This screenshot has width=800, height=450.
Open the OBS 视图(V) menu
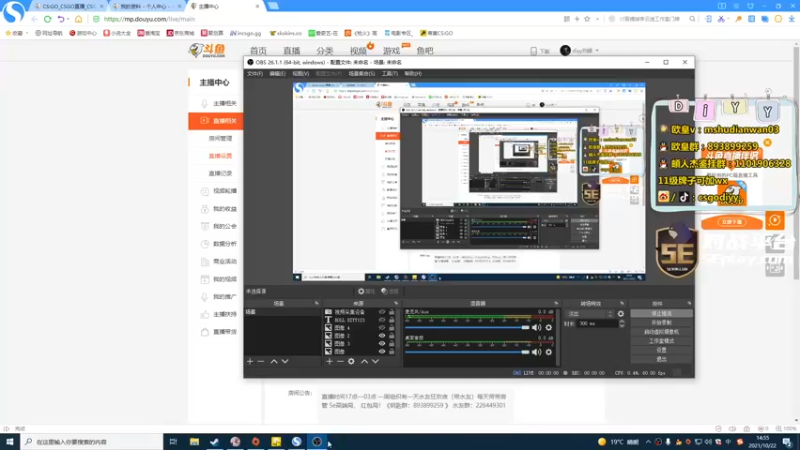click(301, 73)
